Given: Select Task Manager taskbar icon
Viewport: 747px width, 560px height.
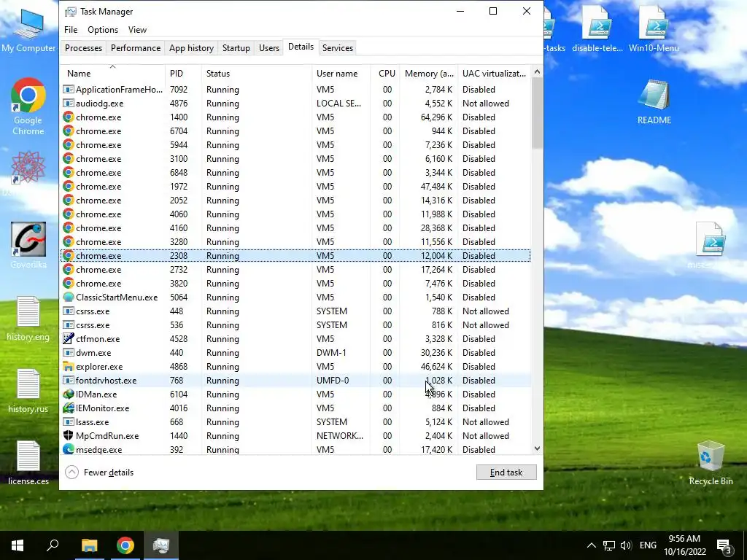Looking at the screenshot, I should pyautogui.click(x=161, y=545).
